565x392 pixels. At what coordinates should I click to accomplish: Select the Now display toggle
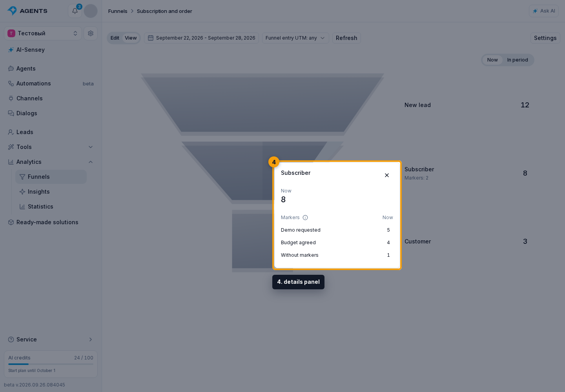click(492, 60)
